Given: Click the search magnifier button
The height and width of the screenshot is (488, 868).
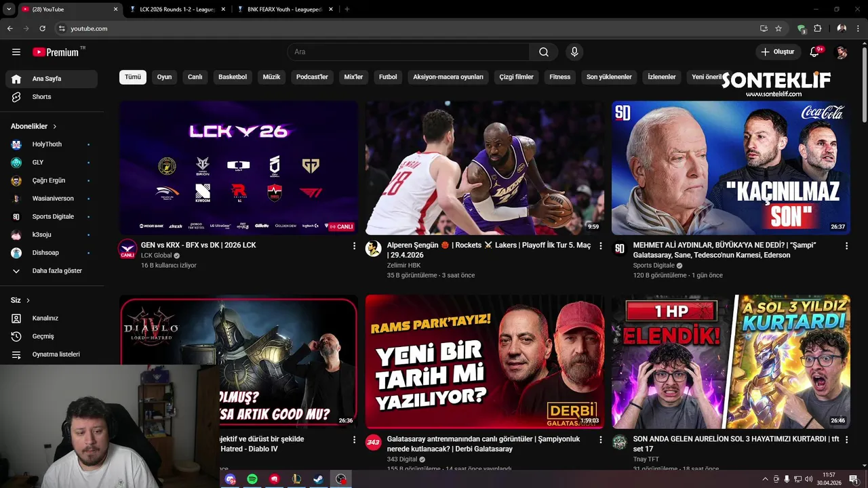Looking at the screenshot, I should tap(544, 52).
